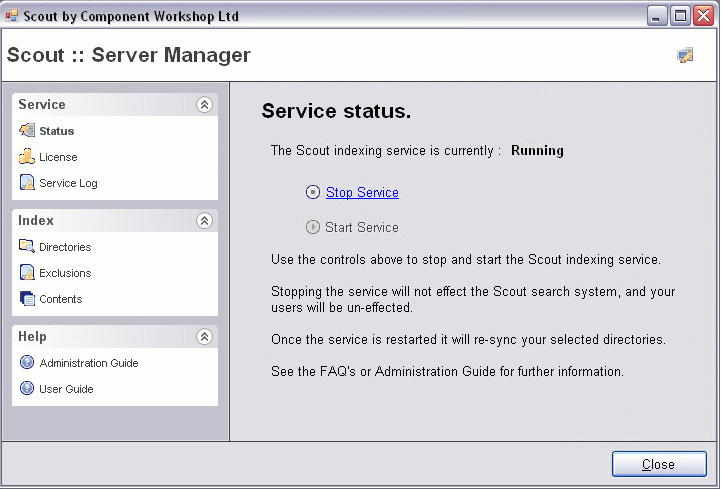
Task: Open the Exclusions page
Action: coord(65,273)
